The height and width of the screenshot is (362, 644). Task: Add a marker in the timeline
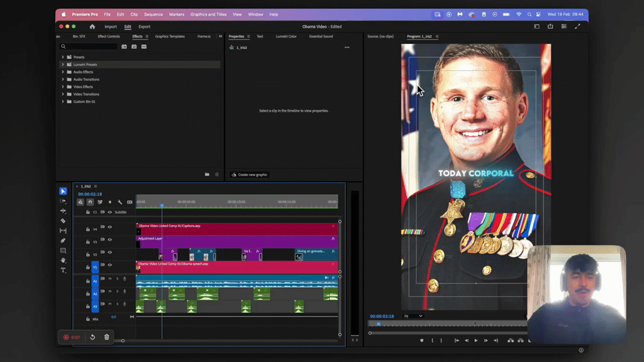pos(109,202)
